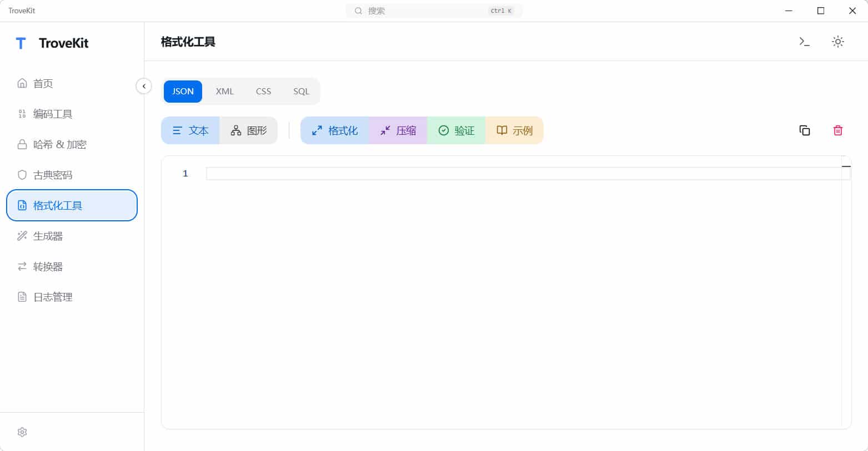868x451 pixels.
Task: Click the 哈希 & 加密 sidebar icon
Action: click(x=22, y=144)
